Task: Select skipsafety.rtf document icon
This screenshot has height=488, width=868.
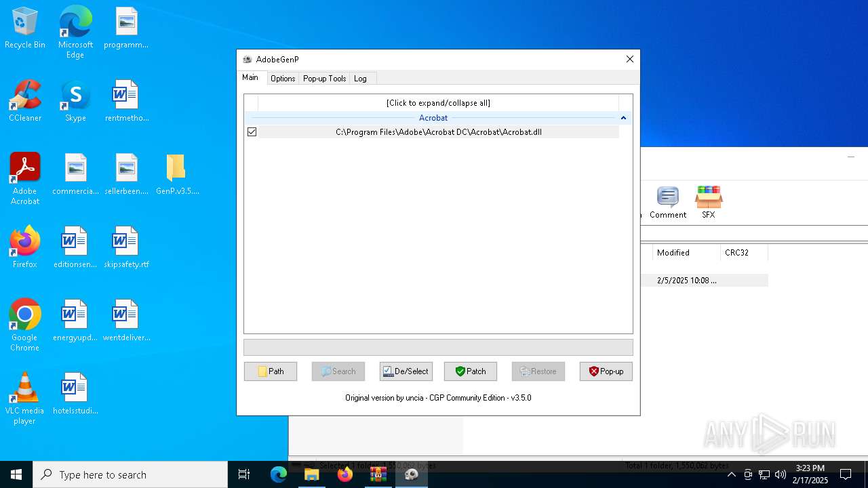Action: click(126, 248)
